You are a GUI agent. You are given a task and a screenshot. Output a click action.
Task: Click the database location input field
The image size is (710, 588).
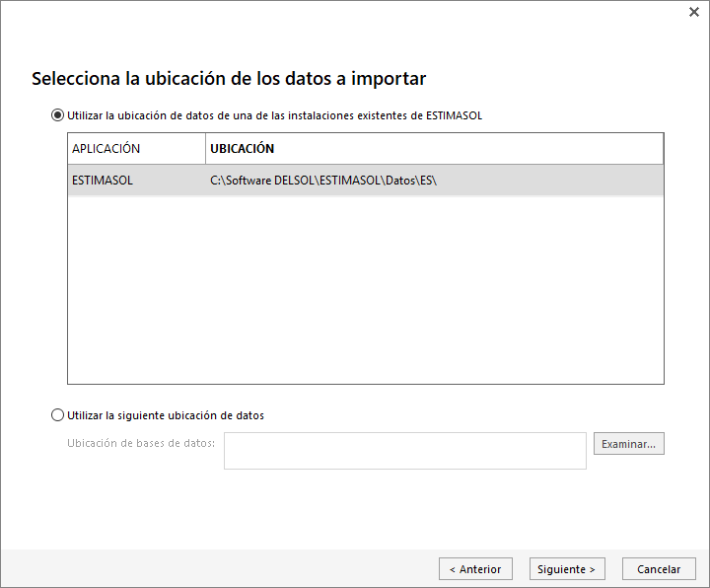pyautogui.click(x=405, y=451)
